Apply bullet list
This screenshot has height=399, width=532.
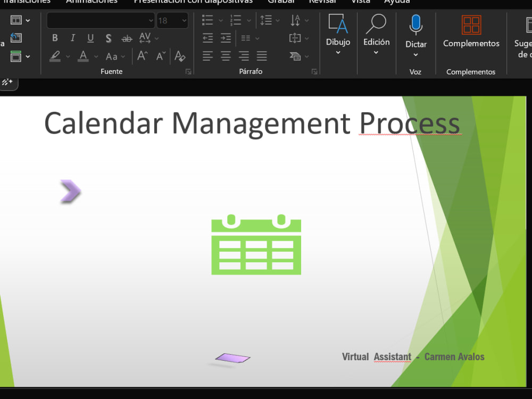pos(207,20)
